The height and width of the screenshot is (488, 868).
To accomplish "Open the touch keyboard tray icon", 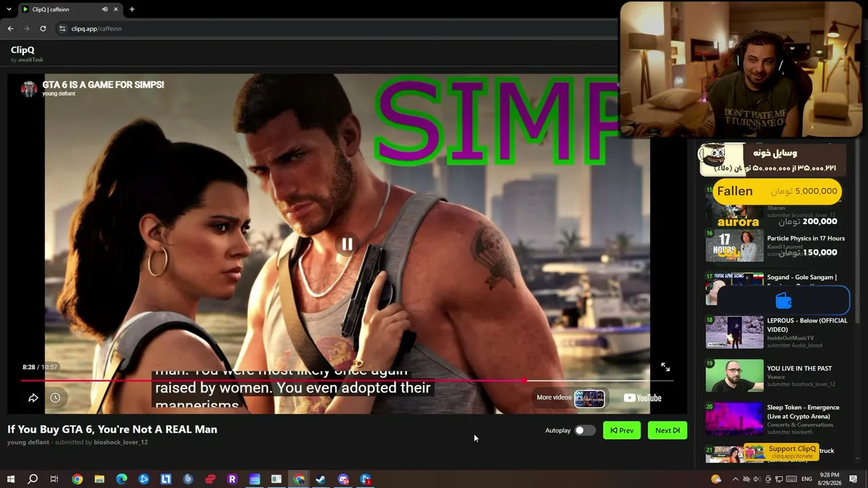I will pos(791,479).
